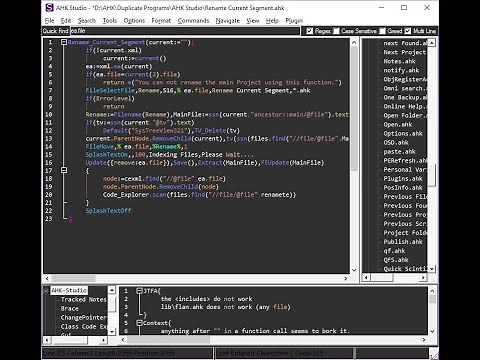Open the Plugin menu

(294, 21)
